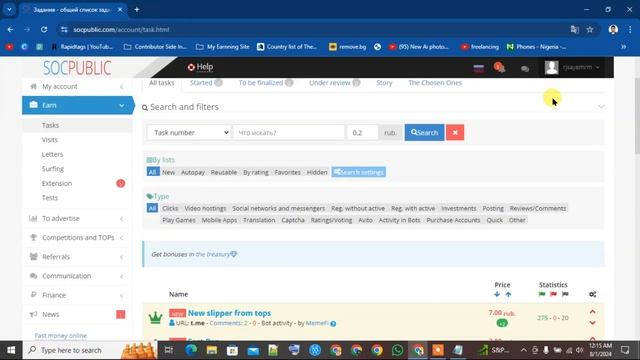Screen dimensions: 640x360
Task: Switch to To be finalized tab
Action: point(266,83)
